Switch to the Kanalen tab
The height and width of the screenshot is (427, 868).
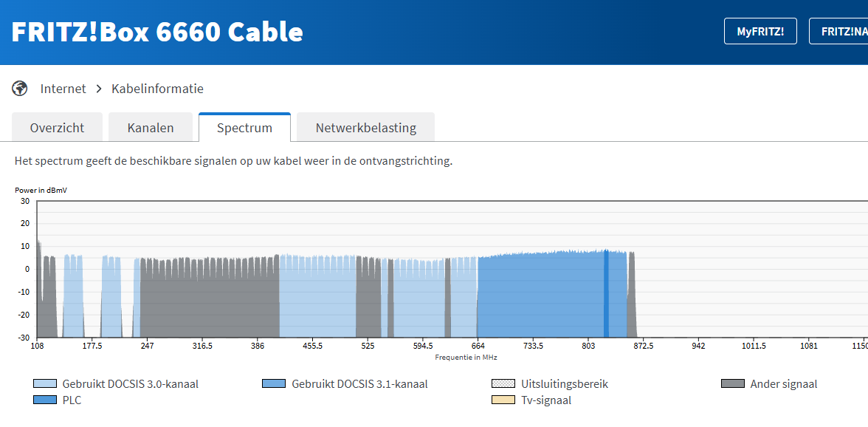click(x=151, y=128)
